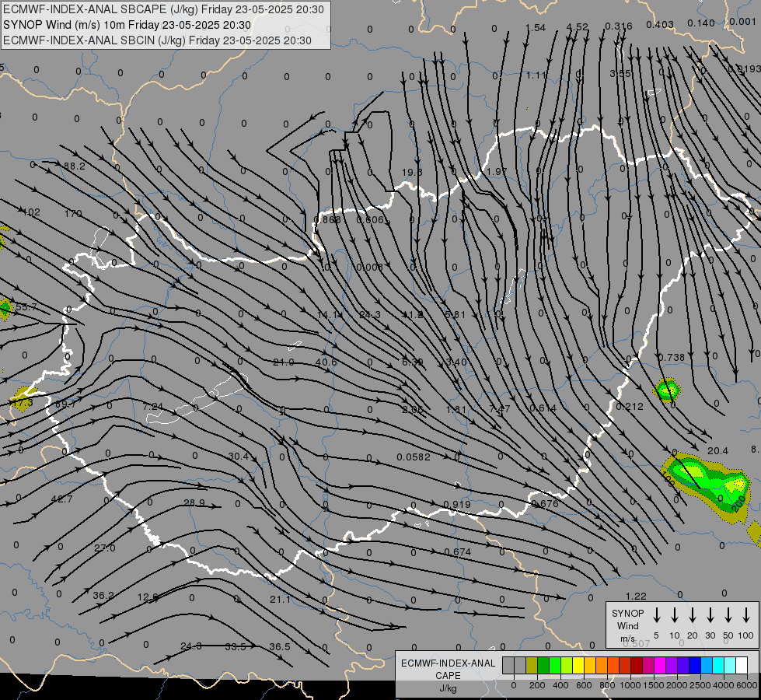Click the SBCIN title line in header
Viewport: 761px width, 700px height.
(157, 40)
